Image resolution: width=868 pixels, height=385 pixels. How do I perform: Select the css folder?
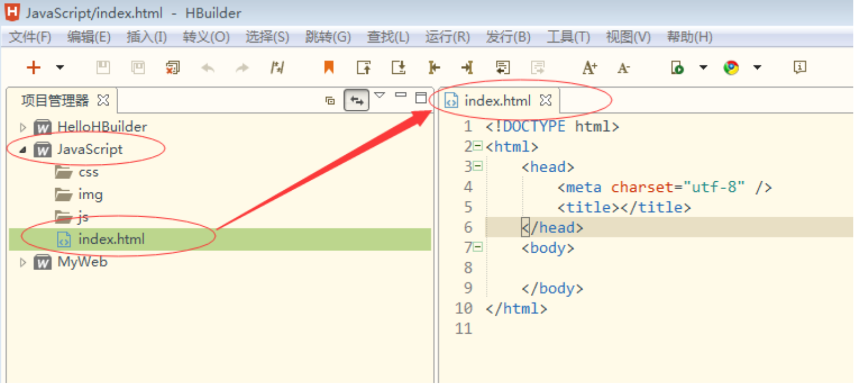[88, 172]
